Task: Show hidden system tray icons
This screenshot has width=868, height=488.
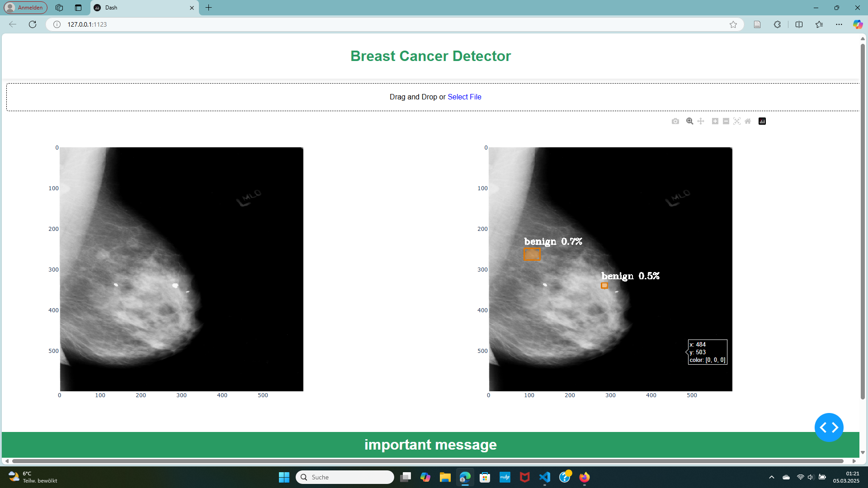Action: pos(772,477)
